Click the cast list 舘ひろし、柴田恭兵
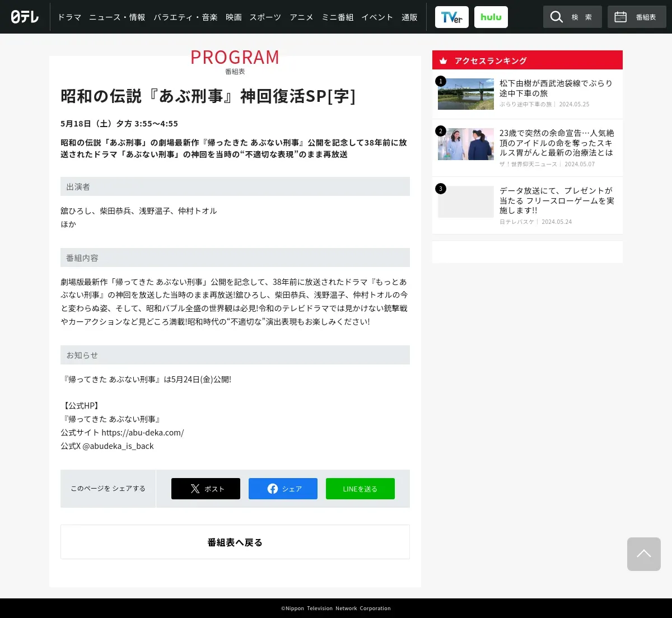Screen dimensions: 672x618 click(x=139, y=211)
